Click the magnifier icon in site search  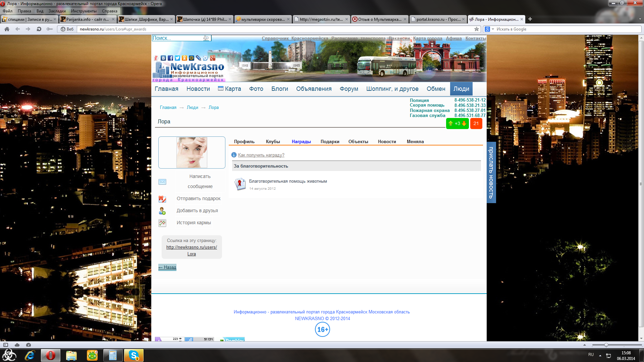point(206,38)
